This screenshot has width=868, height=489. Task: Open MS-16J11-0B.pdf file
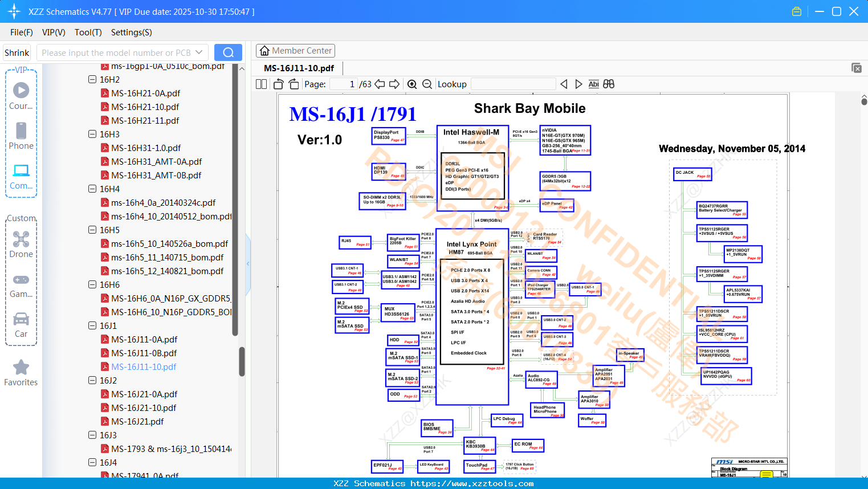point(144,353)
